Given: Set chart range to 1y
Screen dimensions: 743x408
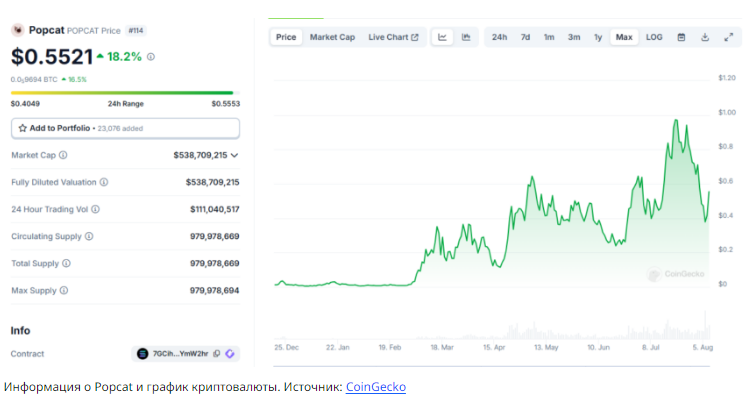Looking at the screenshot, I should click(598, 37).
